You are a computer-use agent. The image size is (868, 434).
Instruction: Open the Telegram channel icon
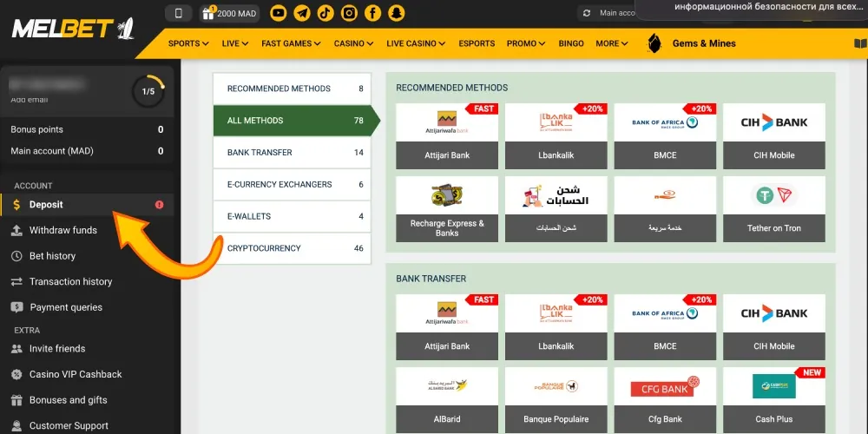tap(302, 13)
